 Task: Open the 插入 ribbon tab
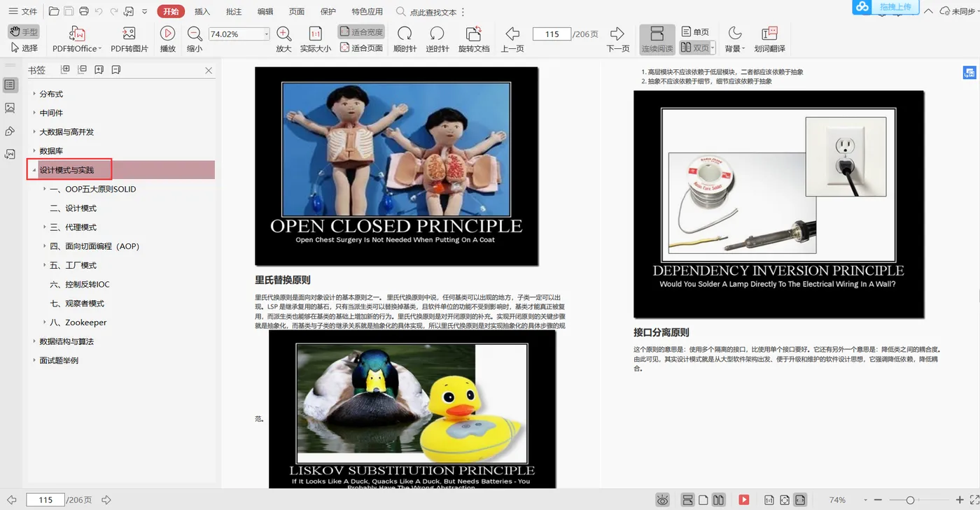[202, 12]
